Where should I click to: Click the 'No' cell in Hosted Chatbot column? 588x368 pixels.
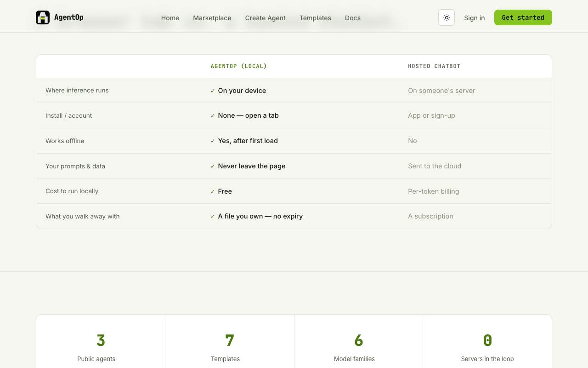413,141
